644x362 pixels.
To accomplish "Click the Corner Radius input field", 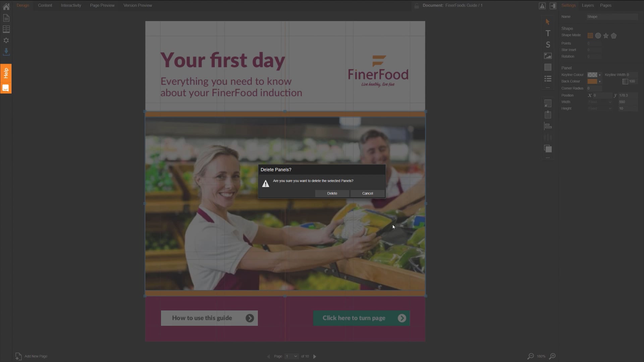I will tap(594, 88).
